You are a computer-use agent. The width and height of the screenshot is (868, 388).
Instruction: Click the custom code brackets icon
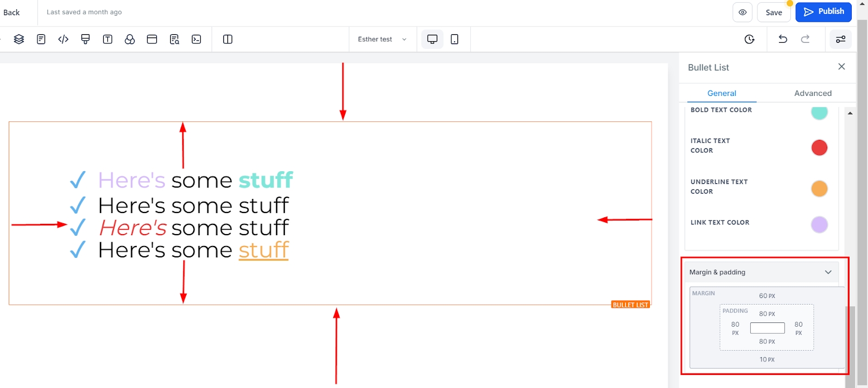(x=63, y=39)
